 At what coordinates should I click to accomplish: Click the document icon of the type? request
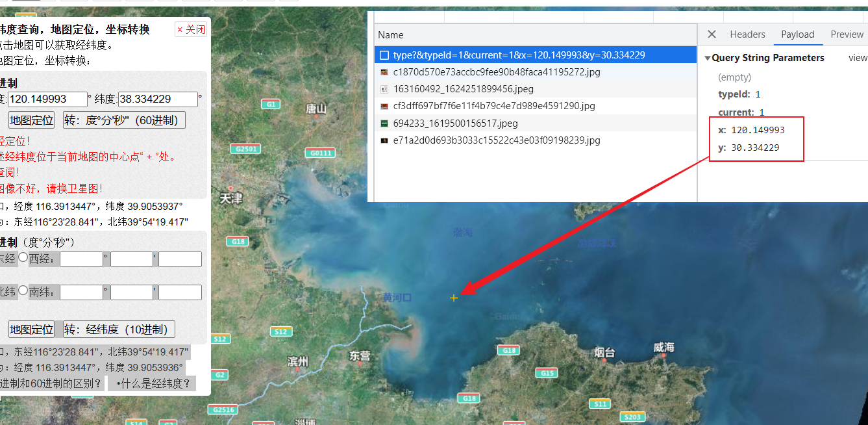tap(384, 55)
